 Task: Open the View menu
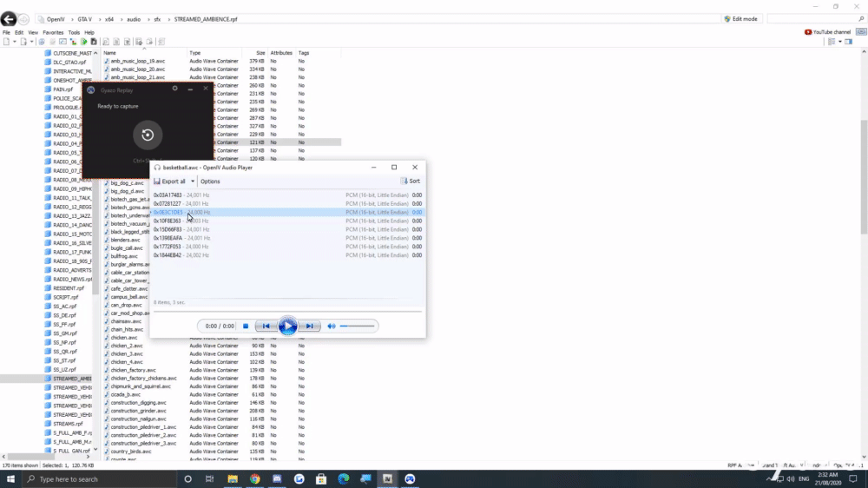pyautogui.click(x=33, y=33)
